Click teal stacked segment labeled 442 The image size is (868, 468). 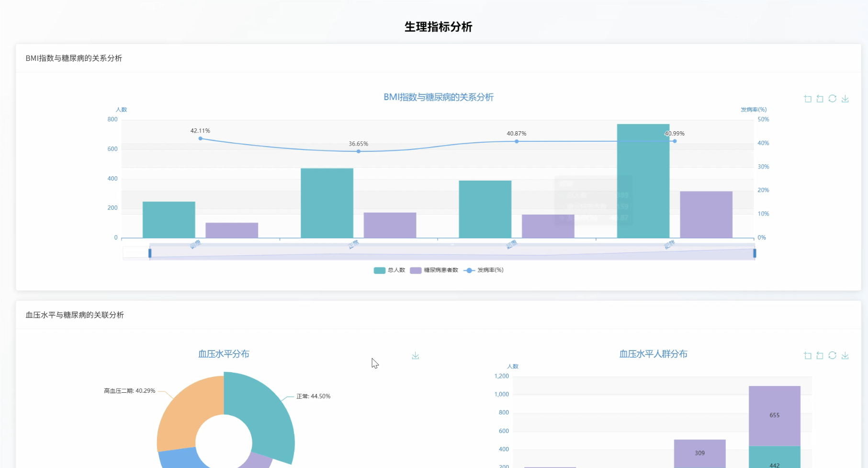click(775, 457)
